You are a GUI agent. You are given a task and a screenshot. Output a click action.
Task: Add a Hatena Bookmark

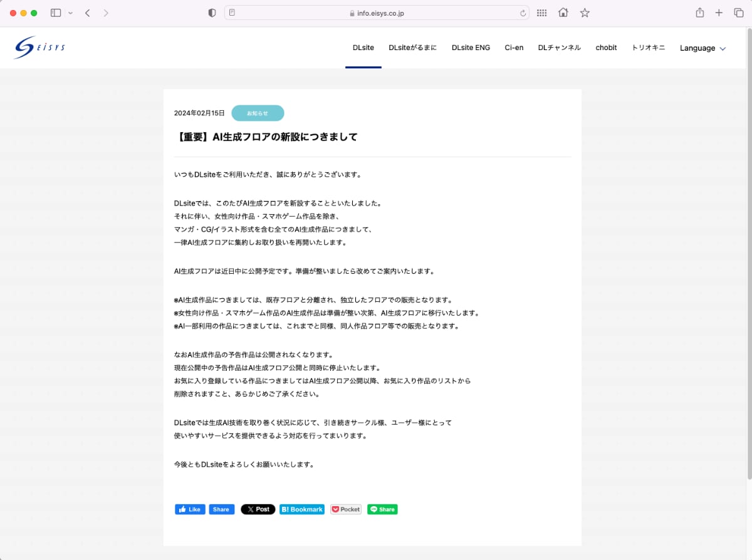(302, 509)
